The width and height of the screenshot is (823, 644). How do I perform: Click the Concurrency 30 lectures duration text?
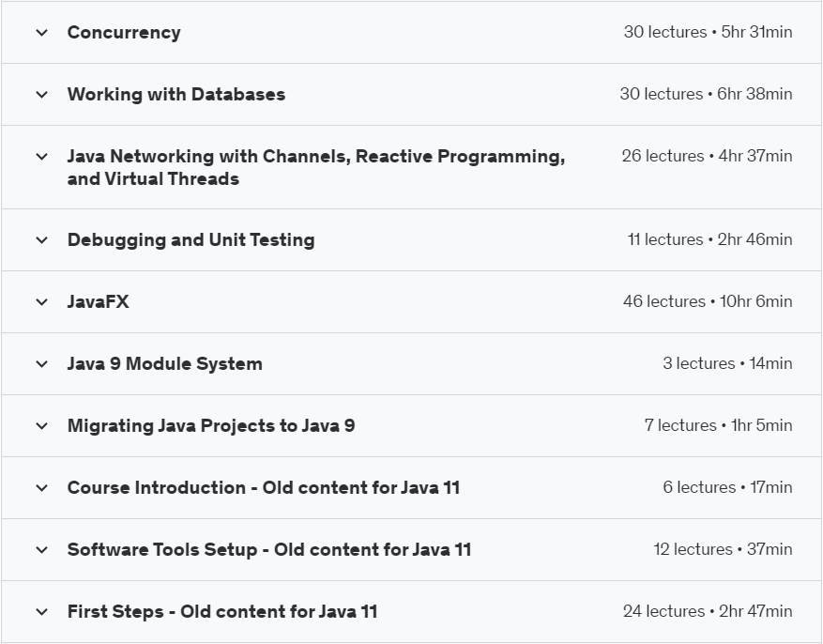click(x=708, y=33)
